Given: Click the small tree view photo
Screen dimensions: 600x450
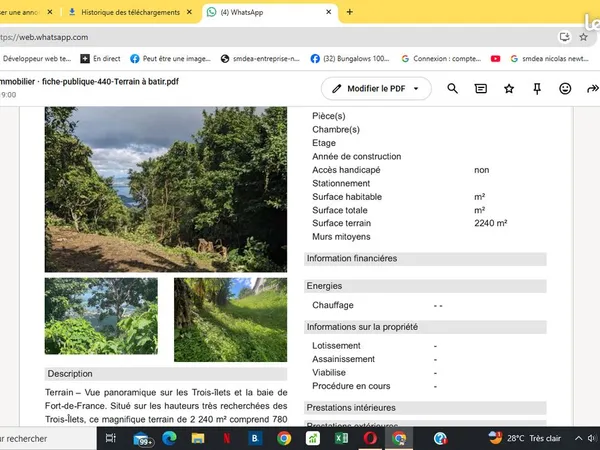Looking at the screenshot, I should [101, 316].
